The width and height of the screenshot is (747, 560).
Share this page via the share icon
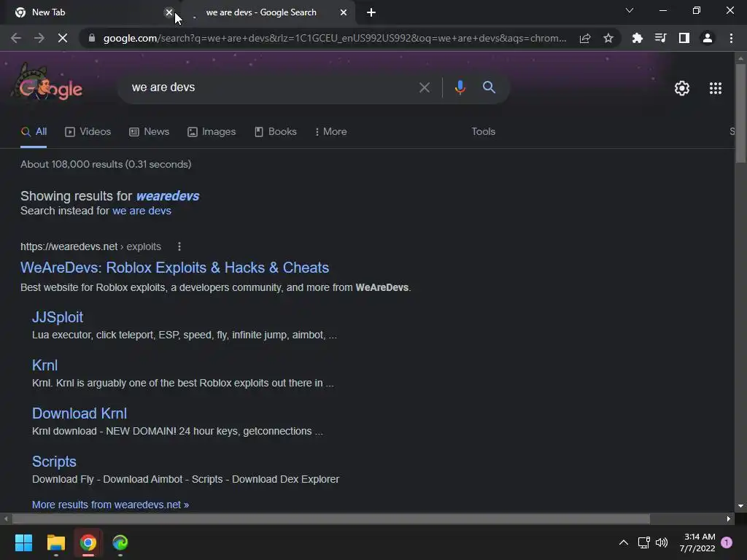click(x=585, y=38)
